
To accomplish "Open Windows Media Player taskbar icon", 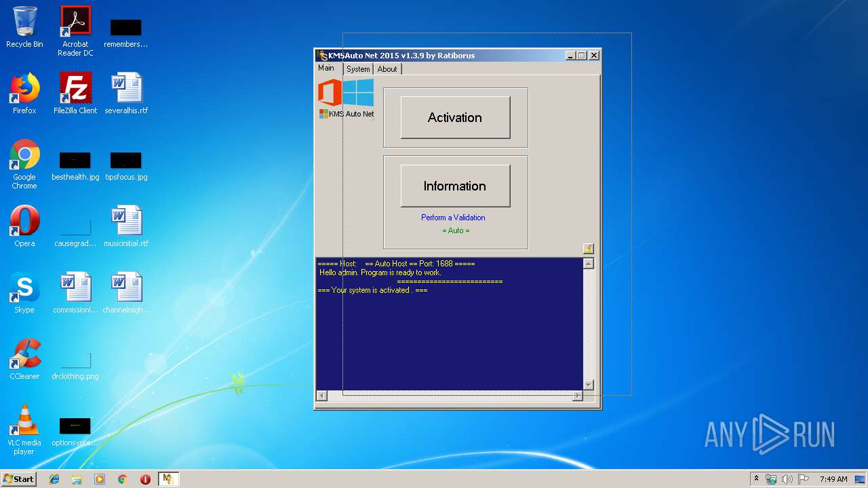I will pyautogui.click(x=100, y=479).
